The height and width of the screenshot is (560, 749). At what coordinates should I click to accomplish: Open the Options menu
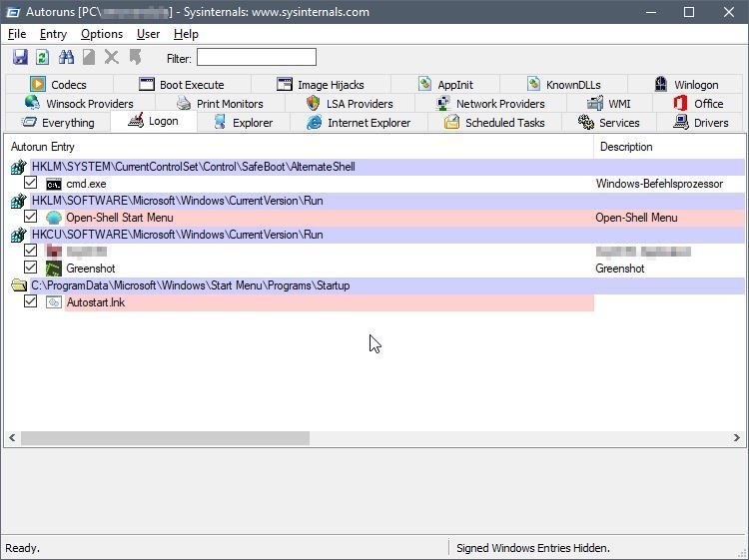[102, 34]
